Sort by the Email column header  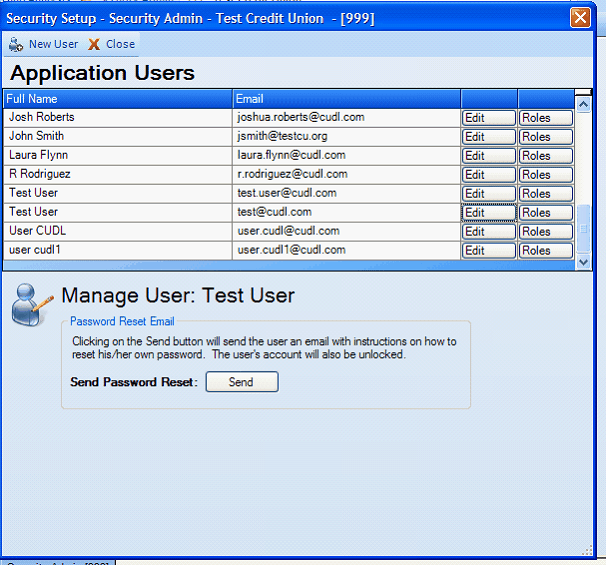point(347,99)
